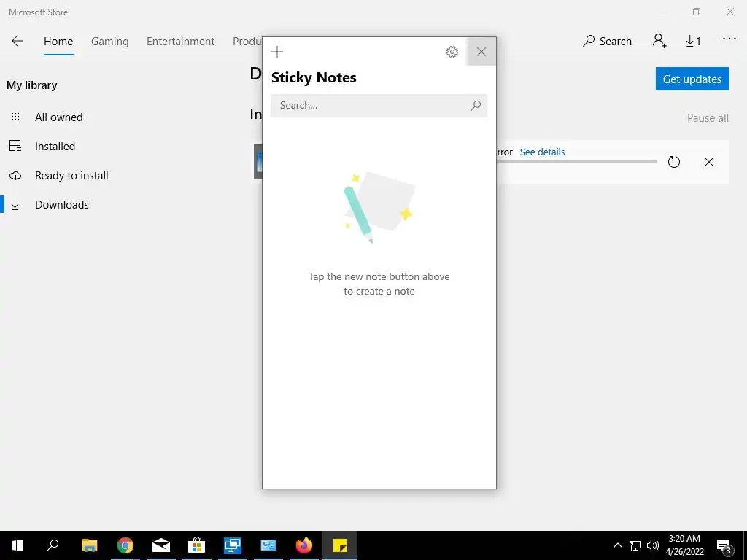Click Sticky Notes taskbar icon

point(340,545)
